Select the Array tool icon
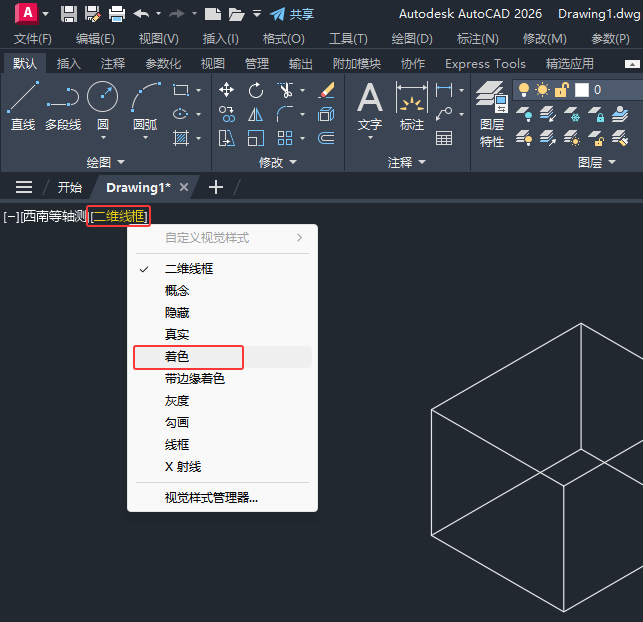 (285, 138)
